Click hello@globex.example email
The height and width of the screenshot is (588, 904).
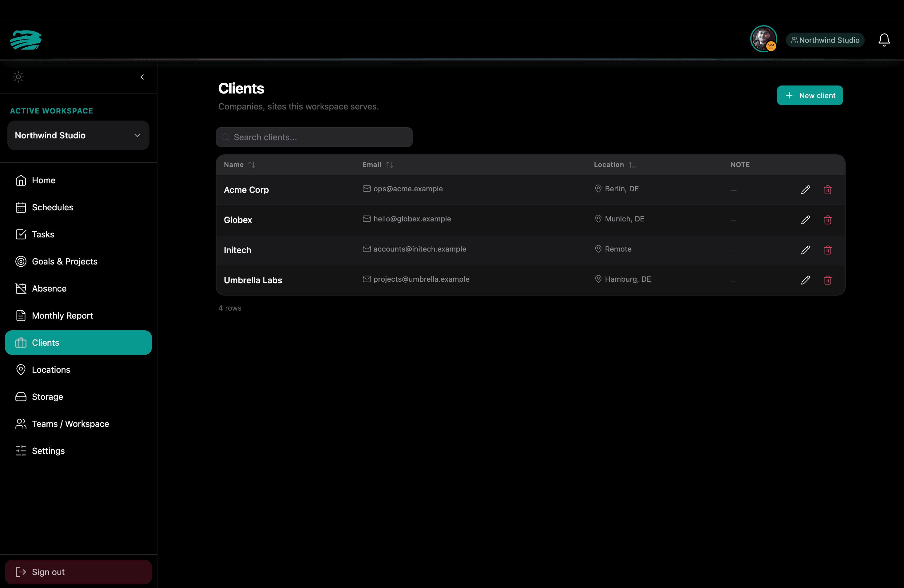tap(412, 219)
